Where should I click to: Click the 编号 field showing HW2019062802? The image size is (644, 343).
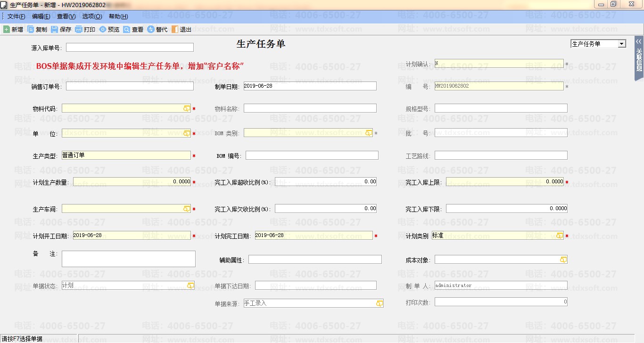coord(499,86)
